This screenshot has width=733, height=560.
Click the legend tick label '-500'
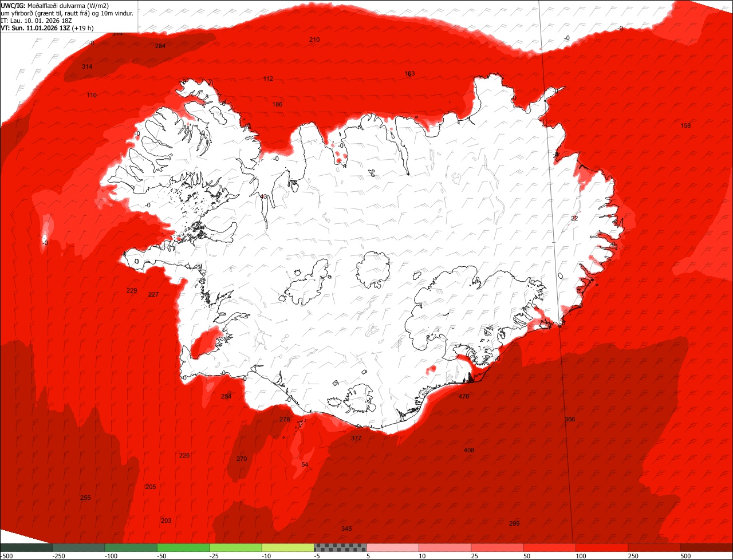[6, 556]
